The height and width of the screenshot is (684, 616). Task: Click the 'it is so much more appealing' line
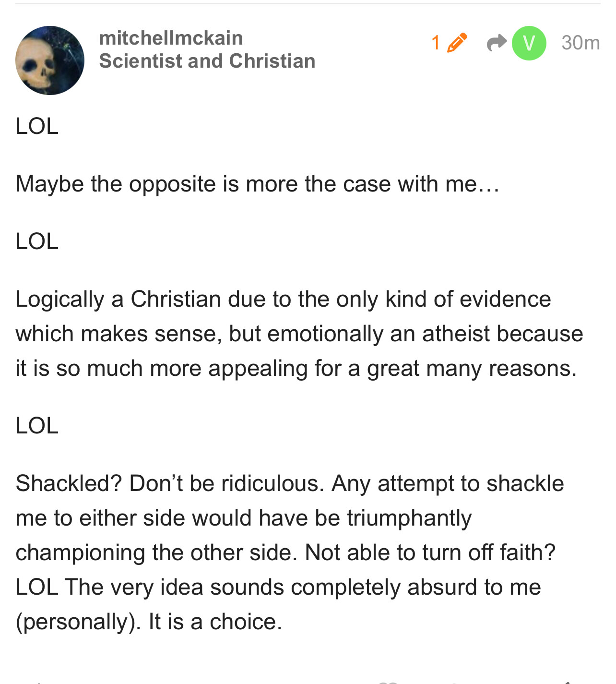(x=296, y=368)
